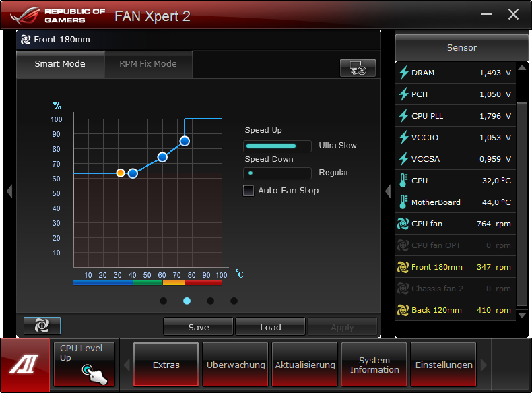Click the CPU temperature value 32,0 °C

496,181
